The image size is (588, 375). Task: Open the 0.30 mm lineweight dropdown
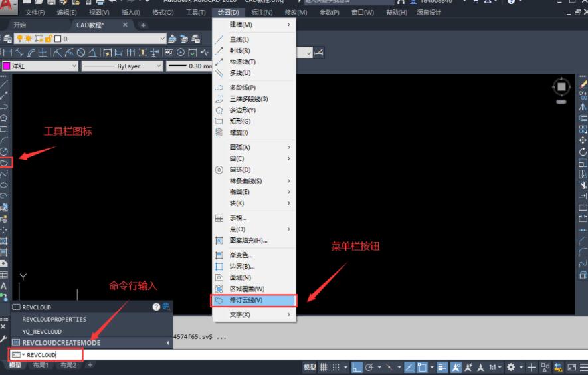pos(189,66)
